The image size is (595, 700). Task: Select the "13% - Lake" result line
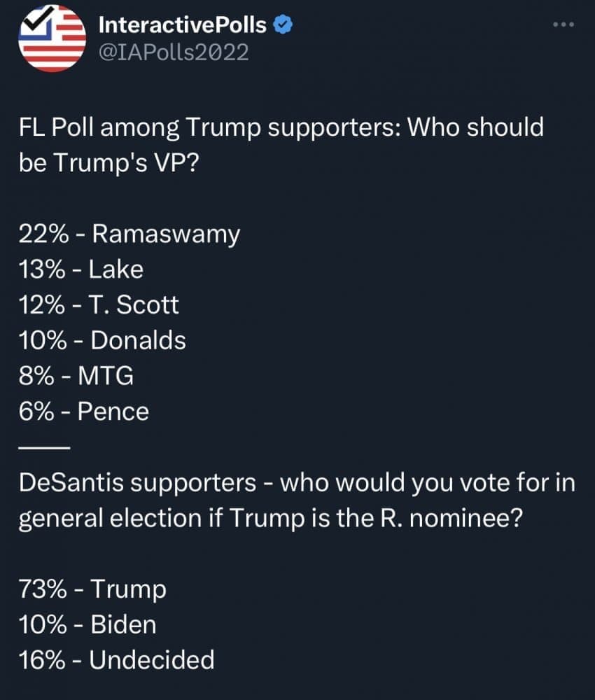80,269
